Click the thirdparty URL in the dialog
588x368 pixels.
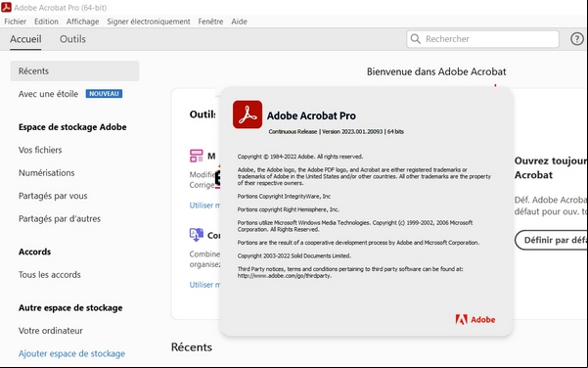(285, 276)
